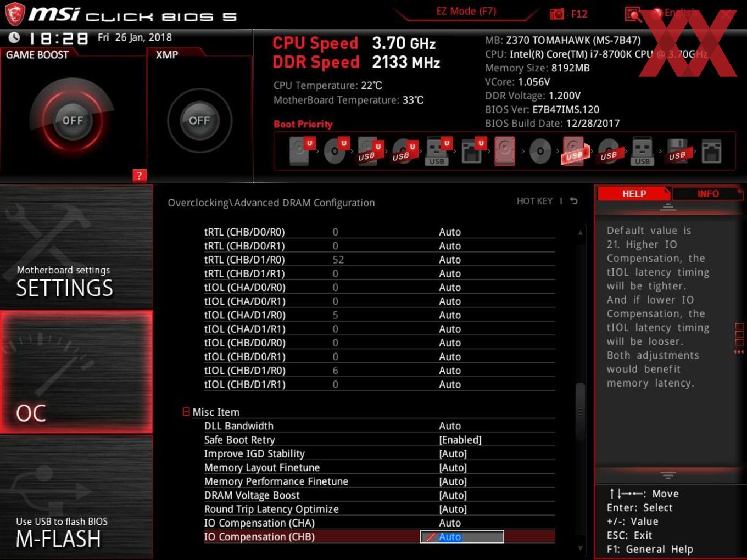Set tRTL (CHB/D0/R0) Auto field
Screen dimensions: 747x560
click(450, 232)
